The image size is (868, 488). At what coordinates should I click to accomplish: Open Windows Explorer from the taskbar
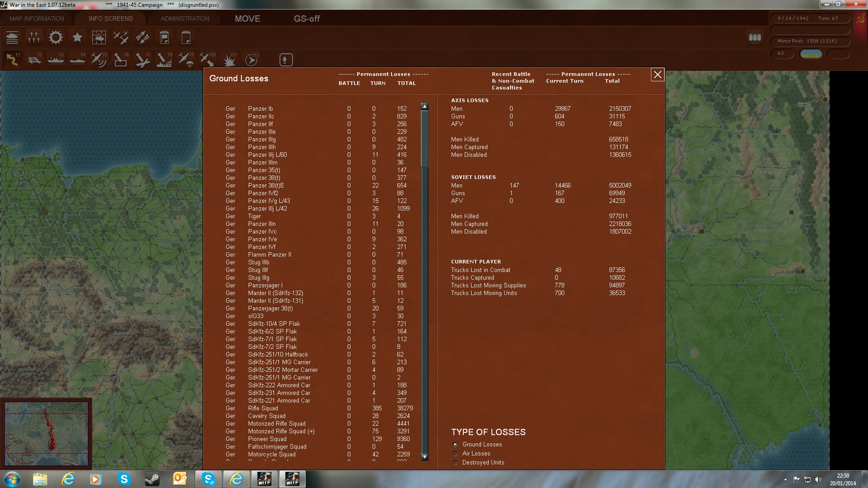(x=40, y=479)
